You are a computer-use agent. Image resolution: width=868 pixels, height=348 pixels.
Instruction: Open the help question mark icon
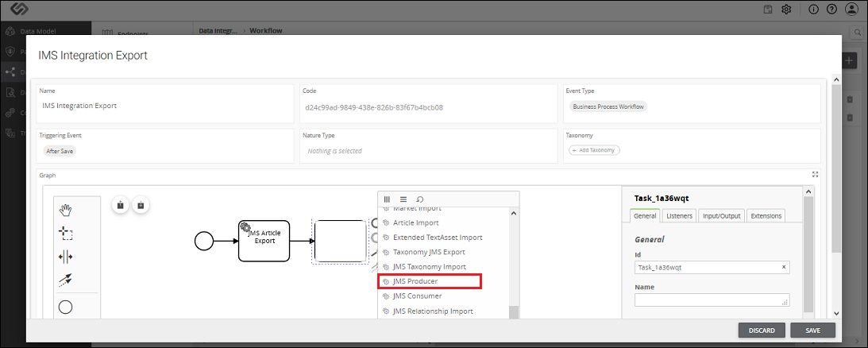pyautogui.click(x=831, y=9)
